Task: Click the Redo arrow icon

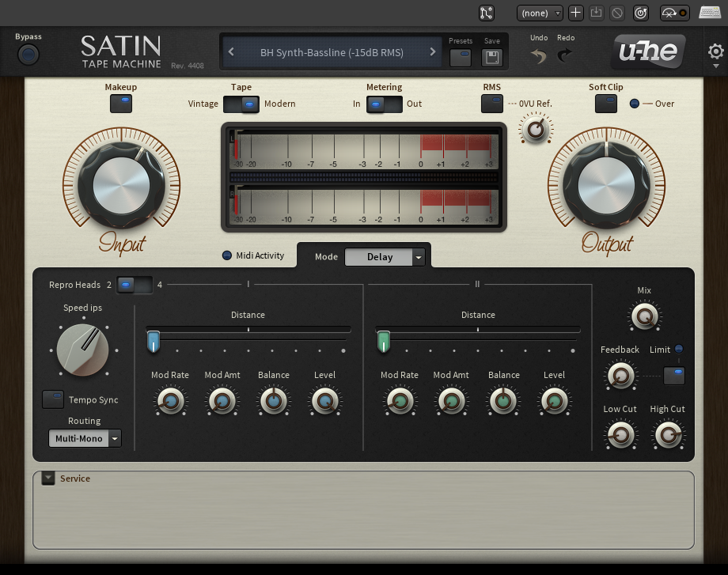Action: click(x=565, y=56)
